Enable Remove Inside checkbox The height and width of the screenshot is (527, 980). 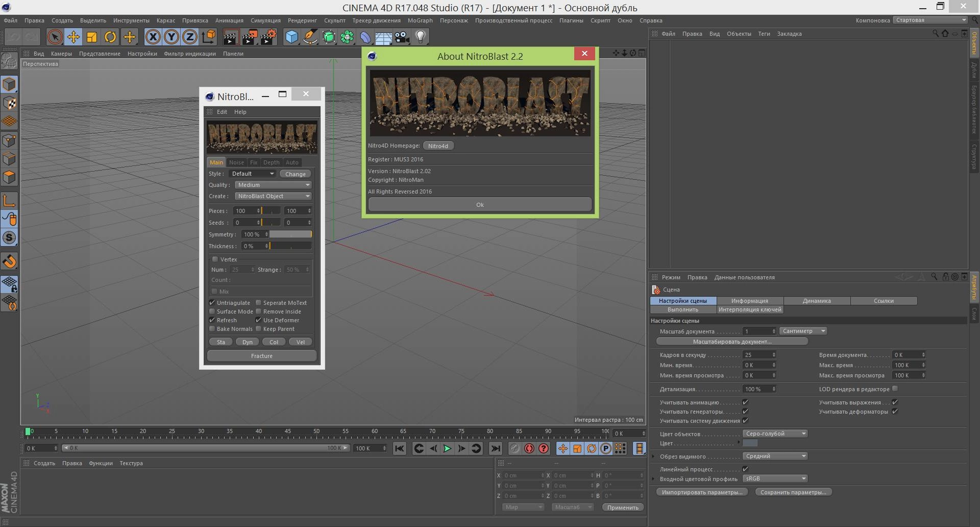point(258,312)
